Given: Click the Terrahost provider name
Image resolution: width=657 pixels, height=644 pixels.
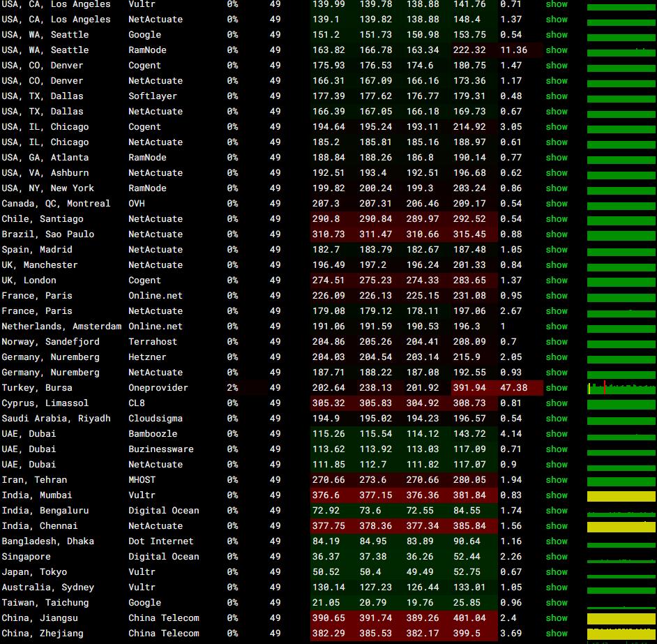Looking at the screenshot, I should 153,342.
